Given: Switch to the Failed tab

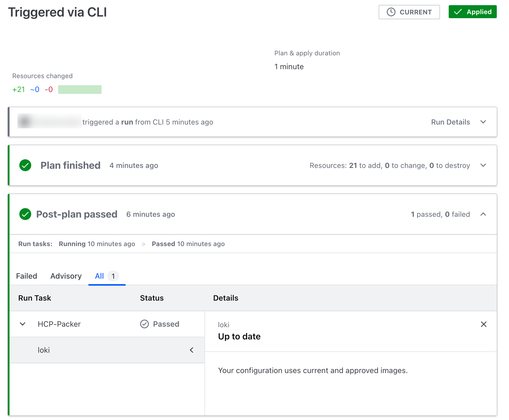Looking at the screenshot, I should click(26, 276).
